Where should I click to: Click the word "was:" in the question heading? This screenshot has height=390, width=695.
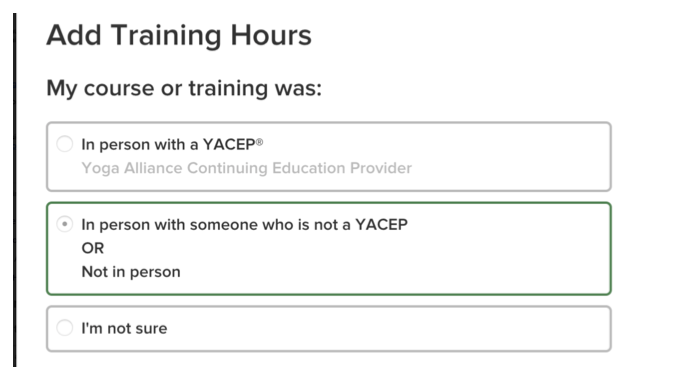[x=298, y=88]
